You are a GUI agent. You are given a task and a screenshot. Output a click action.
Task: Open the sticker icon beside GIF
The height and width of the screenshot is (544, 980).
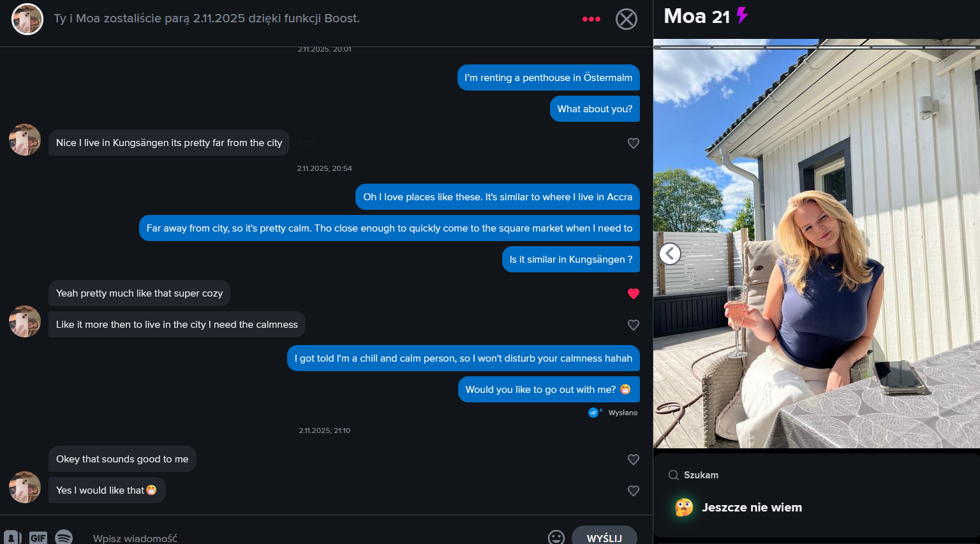click(13, 538)
